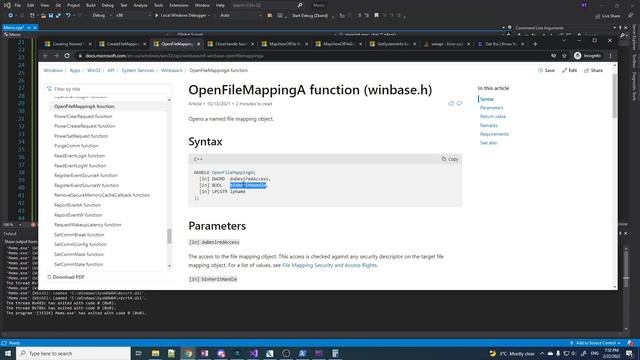Open Task View on the taskbar
Image resolution: width=640 pixels, height=360 pixels.
click(139, 353)
